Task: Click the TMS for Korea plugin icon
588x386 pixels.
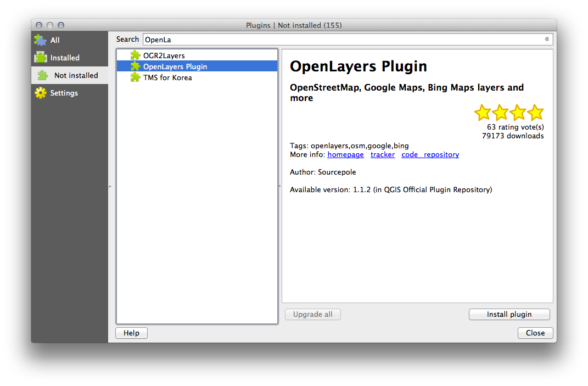Action: pos(135,77)
